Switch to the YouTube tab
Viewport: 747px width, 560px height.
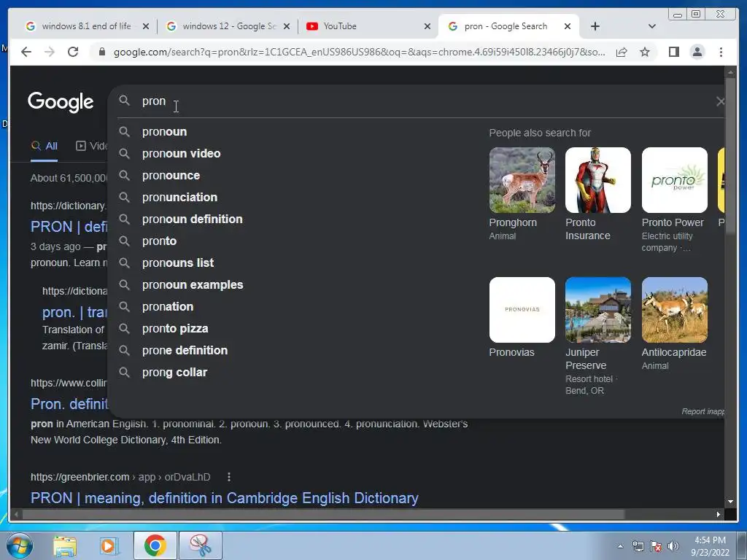[x=367, y=26]
